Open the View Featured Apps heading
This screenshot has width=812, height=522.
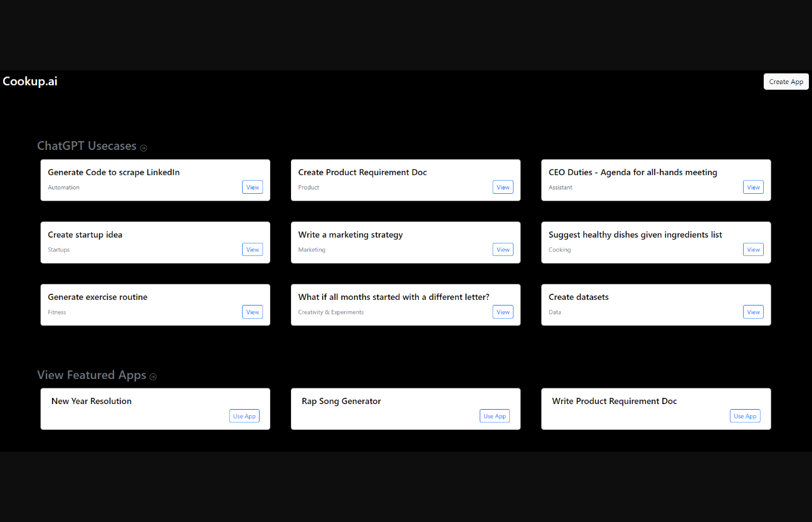click(92, 375)
